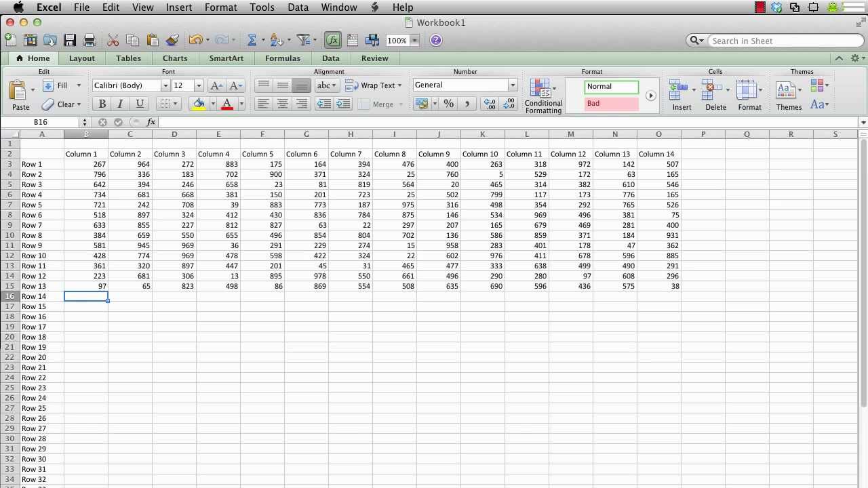Toggle bottom vertical alignment
Screen dimensions: 868x488
[302, 85]
